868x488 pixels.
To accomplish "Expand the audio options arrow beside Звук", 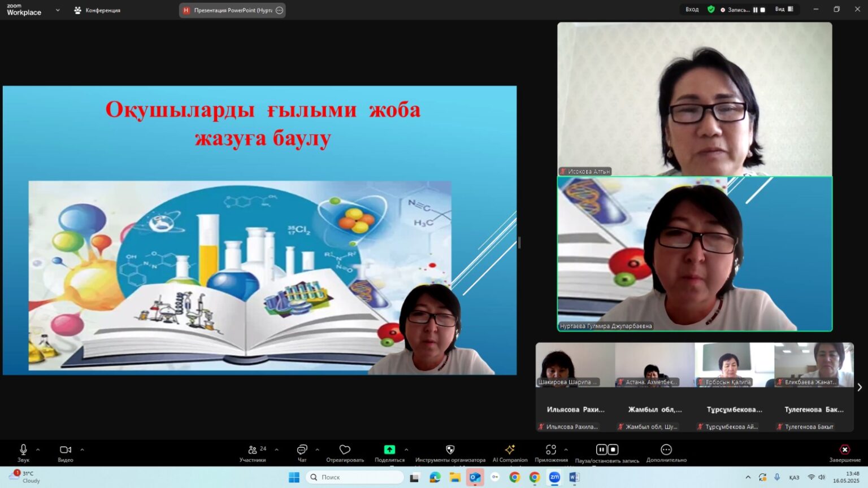I will (x=38, y=450).
